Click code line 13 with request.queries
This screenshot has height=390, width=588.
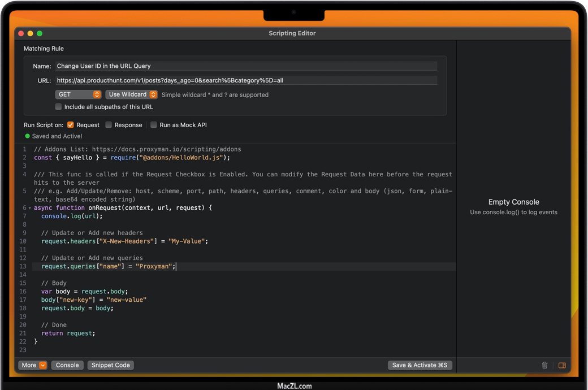tap(107, 266)
